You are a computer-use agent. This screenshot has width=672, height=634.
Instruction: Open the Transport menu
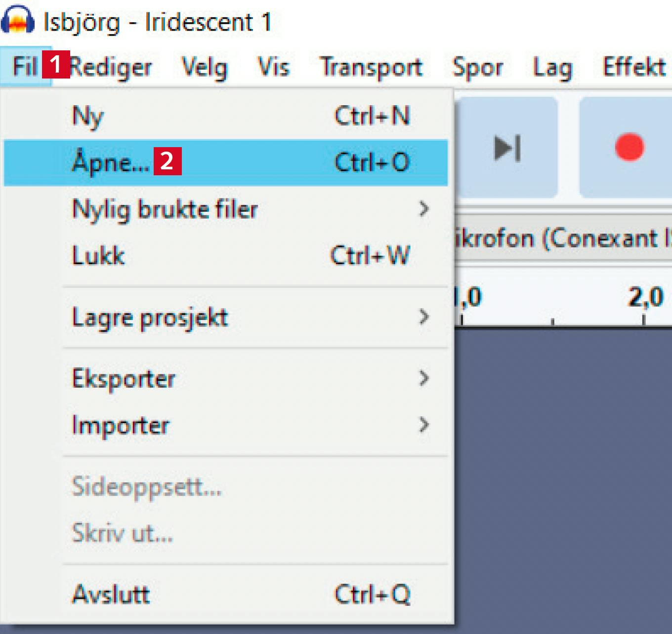[371, 67]
